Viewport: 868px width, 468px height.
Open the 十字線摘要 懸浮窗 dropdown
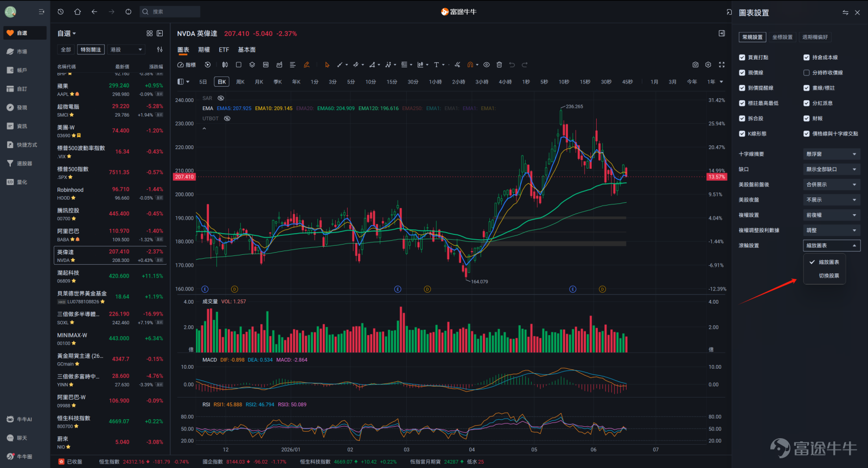point(832,154)
